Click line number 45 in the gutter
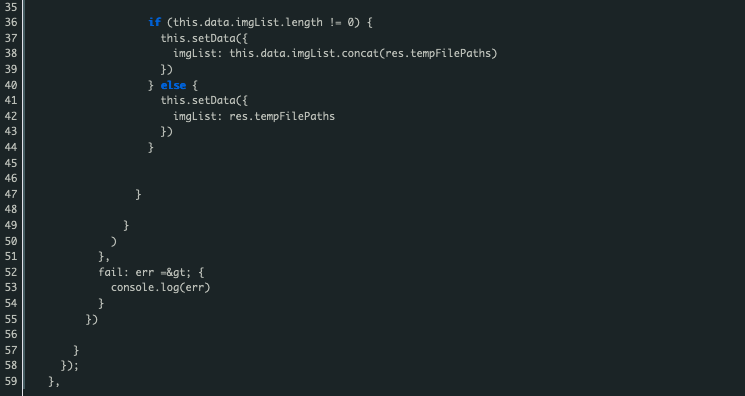The width and height of the screenshot is (745, 396). 11,163
